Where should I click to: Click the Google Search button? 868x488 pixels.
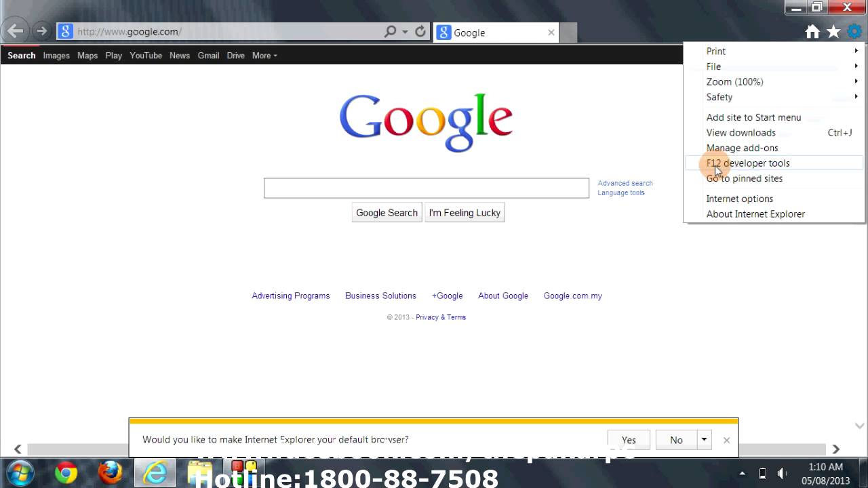[x=387, y=213]
